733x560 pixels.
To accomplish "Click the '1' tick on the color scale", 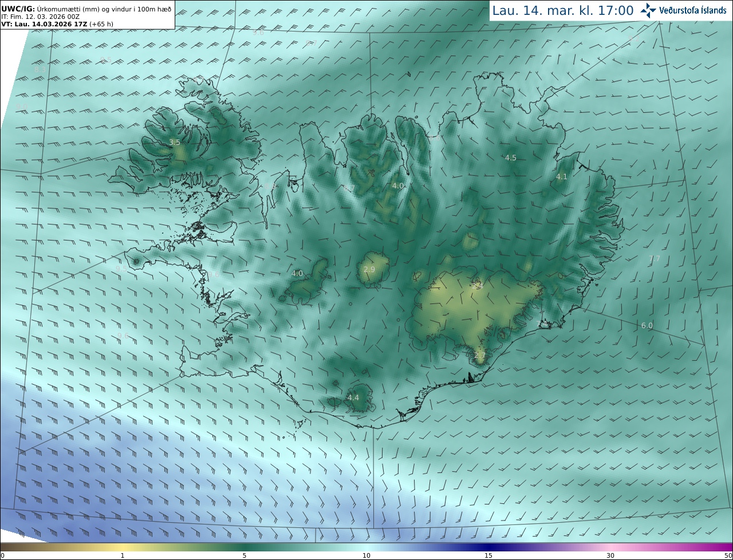I will pyautogui.click(x=123, y=555).
